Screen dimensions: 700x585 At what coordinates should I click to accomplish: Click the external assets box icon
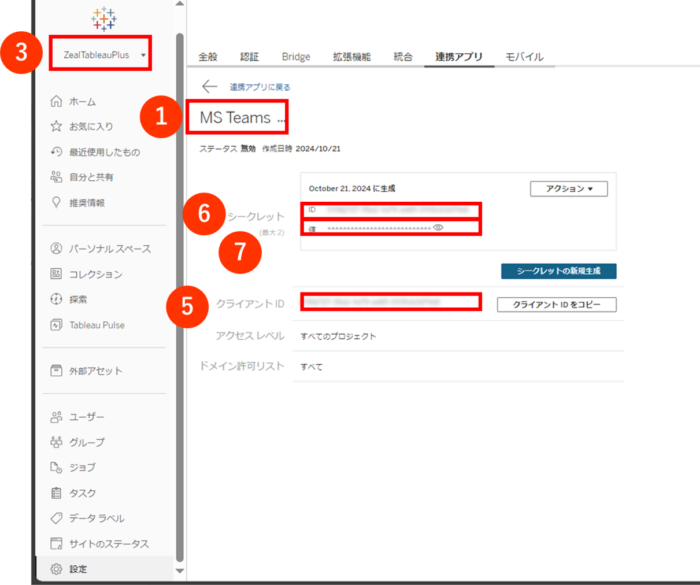pyautogui.click(x=56, y=371)
